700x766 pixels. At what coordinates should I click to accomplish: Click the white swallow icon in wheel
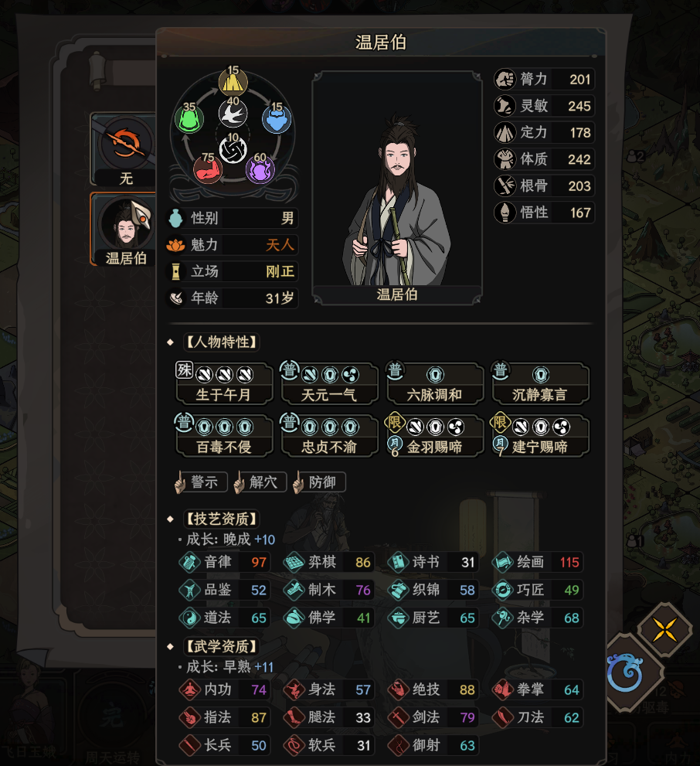pyautogui.click(x=233, y=114)
